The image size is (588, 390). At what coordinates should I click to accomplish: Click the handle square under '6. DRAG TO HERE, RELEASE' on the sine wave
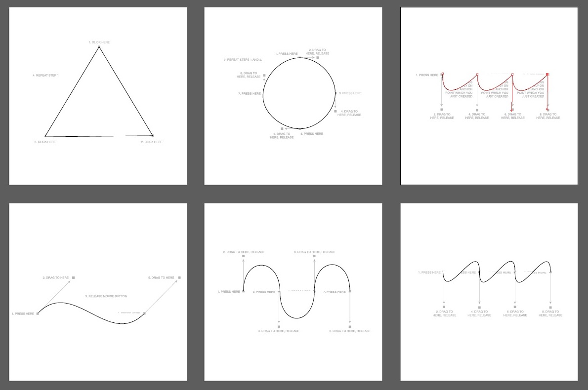coord(314,256)
